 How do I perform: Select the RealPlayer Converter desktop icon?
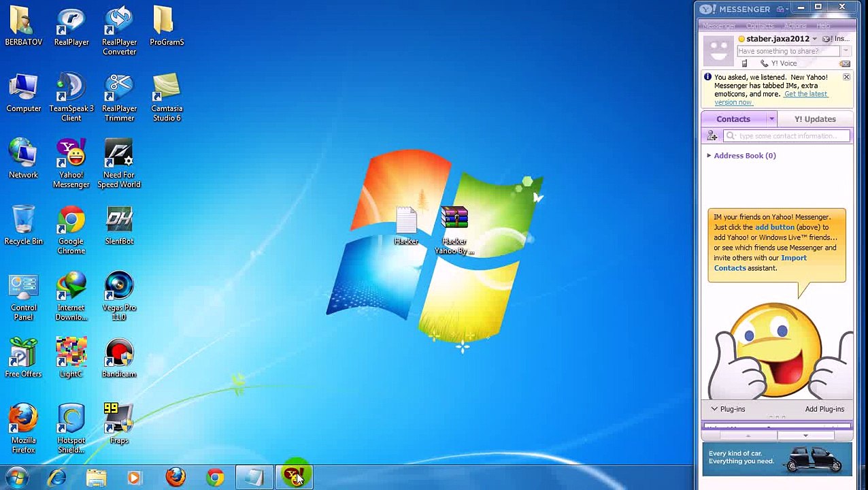119,31
